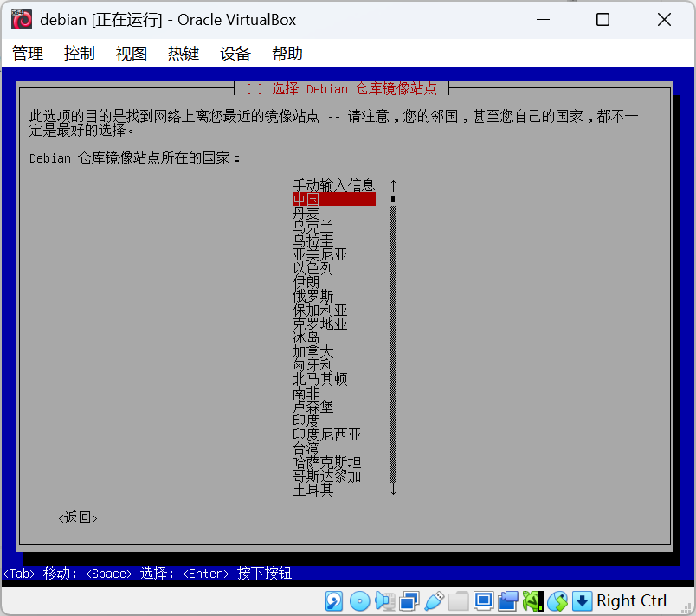Select 加拿大 in the country list
Image resolution: width=696 pixels, height=616 pixels.
pos(313,351)
